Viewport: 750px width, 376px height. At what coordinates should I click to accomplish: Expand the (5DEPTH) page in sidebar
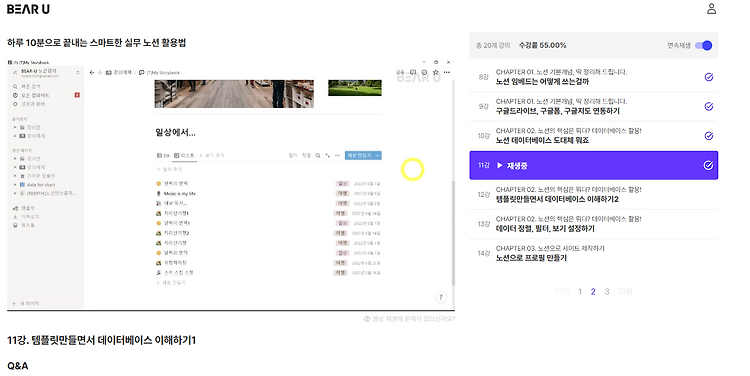pos(15,193)
